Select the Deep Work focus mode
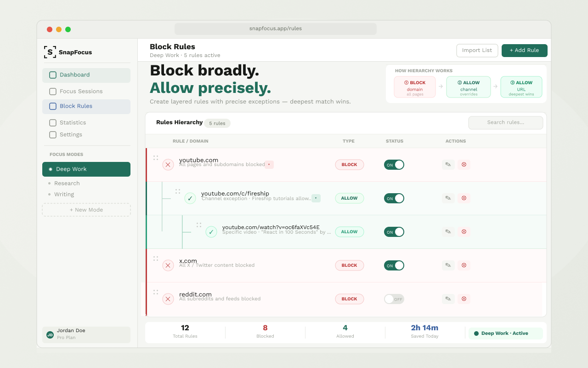Screen dimensions: 588x368 click(x=86, y=169)
